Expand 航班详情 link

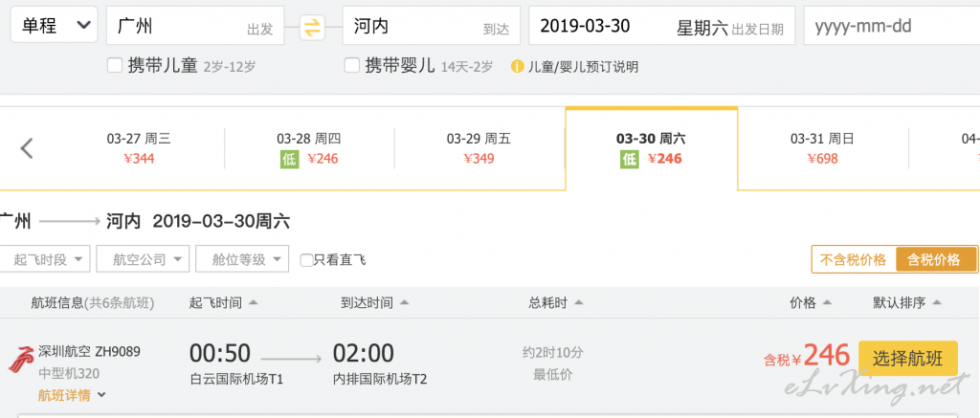[x=72, y=395]
